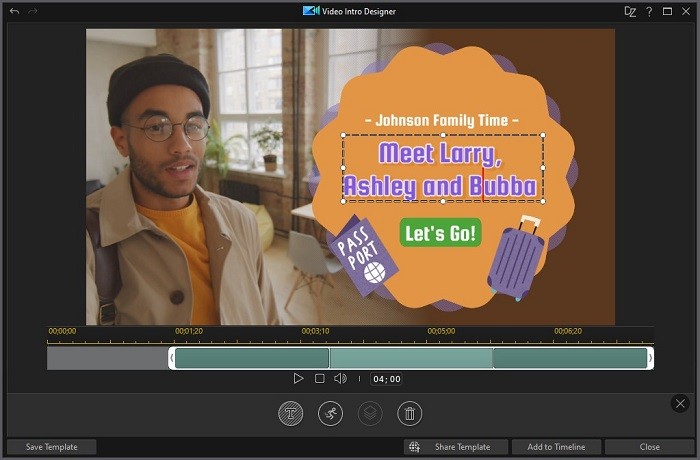Viewport: 700px width, 460px height.
Task: Click the right trim handle of clip
Action: click(650, 358)
